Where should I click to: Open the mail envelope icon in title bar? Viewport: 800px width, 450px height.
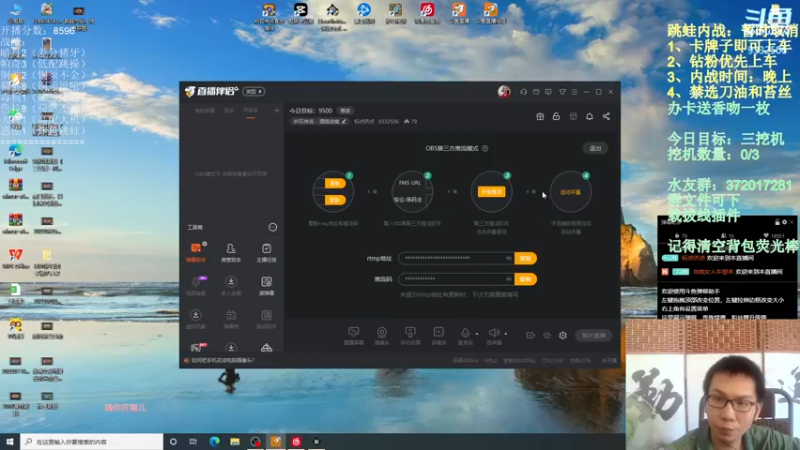536,92
